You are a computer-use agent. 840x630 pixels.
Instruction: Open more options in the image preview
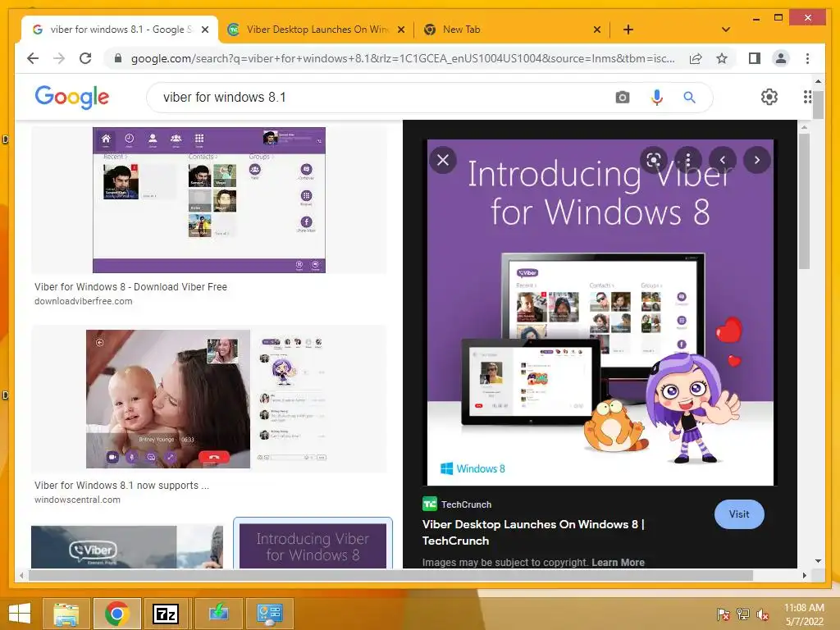688,160
